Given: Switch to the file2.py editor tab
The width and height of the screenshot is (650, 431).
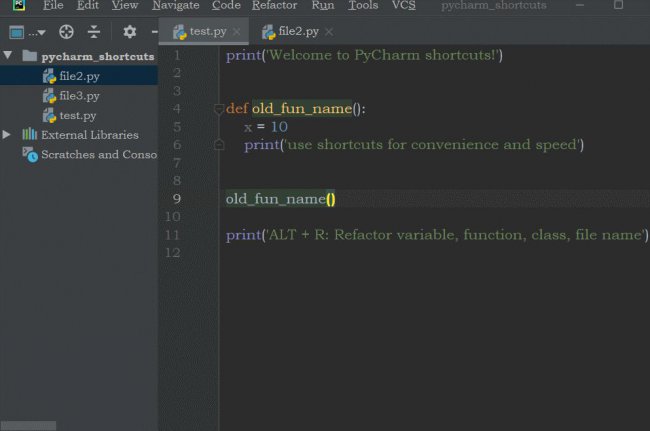Looking at the screenshot, I should pyautogui.click(x=293, y=31).
